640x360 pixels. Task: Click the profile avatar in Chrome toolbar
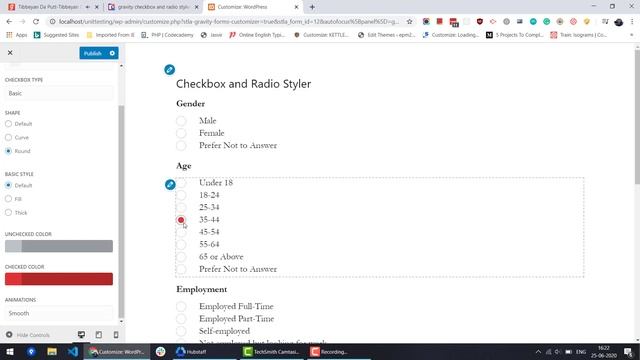619,22
